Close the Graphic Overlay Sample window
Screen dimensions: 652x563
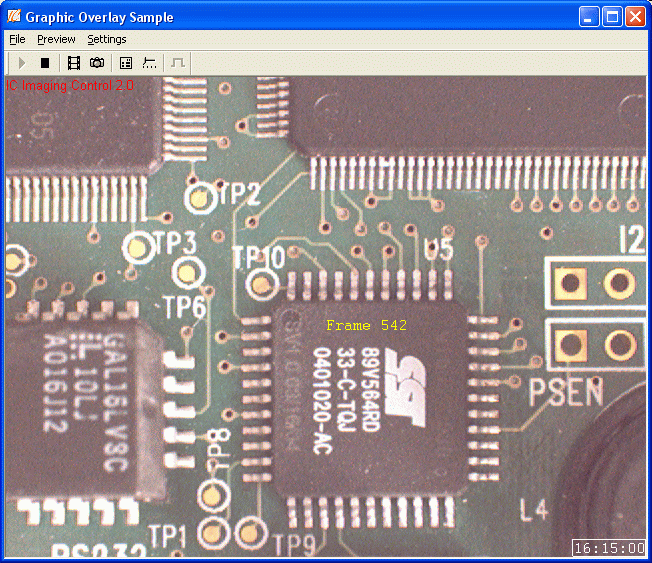635,17
